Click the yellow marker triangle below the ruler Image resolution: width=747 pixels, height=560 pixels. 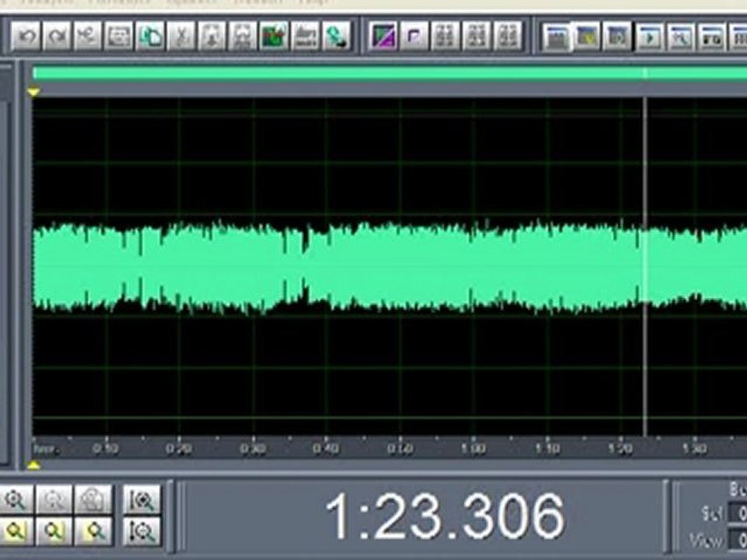33,465
